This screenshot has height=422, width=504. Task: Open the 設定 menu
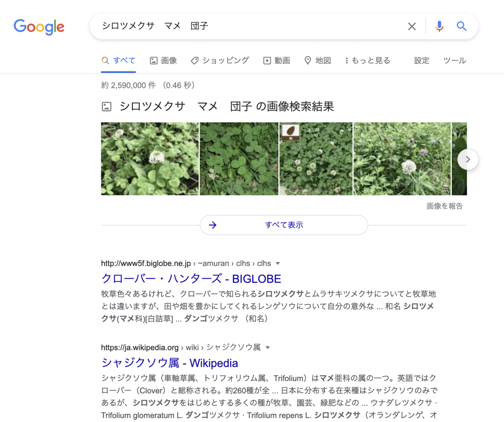(421, 60)
